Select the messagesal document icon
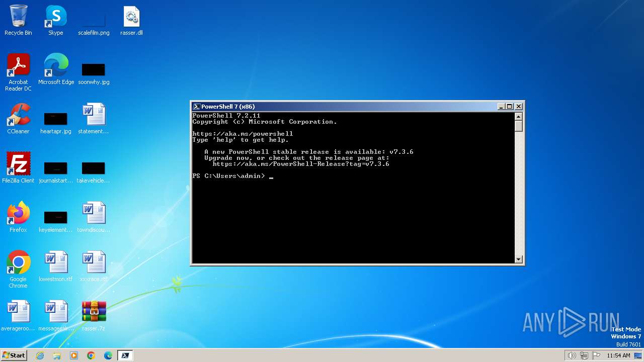This screenshot has width=644, height=362. (x=56, y=316)
